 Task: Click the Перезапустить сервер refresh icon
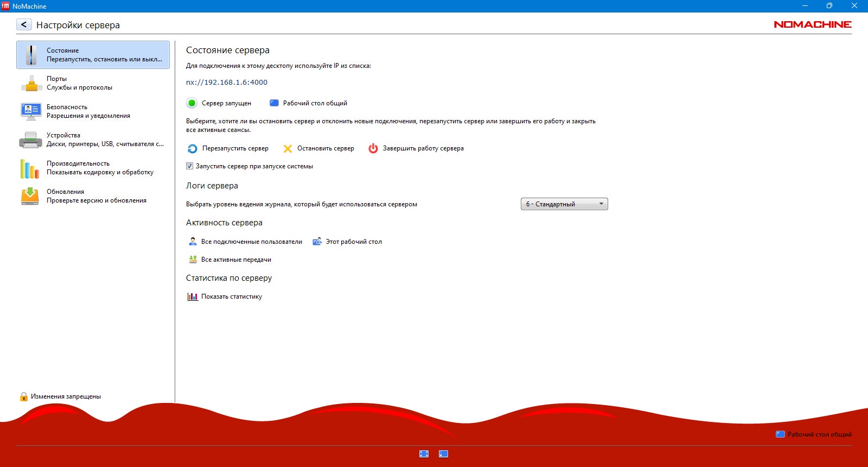[x=193, y=149]
